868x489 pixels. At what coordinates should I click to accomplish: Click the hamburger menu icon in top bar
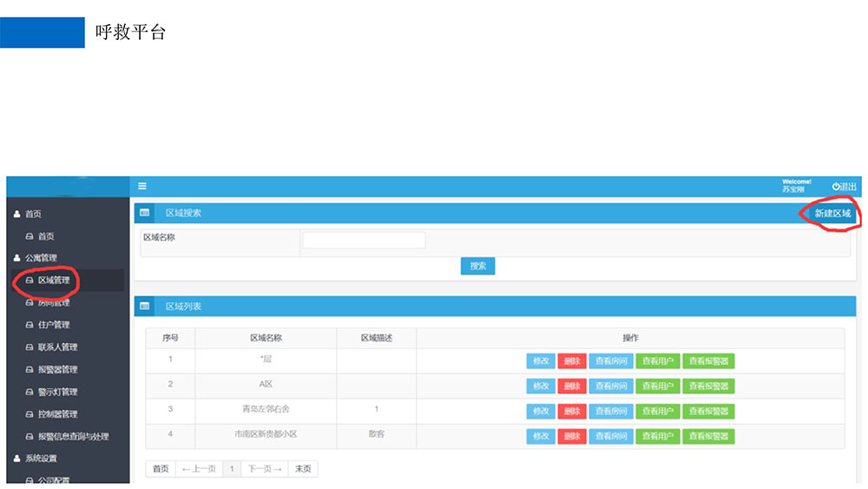point(142,186)
